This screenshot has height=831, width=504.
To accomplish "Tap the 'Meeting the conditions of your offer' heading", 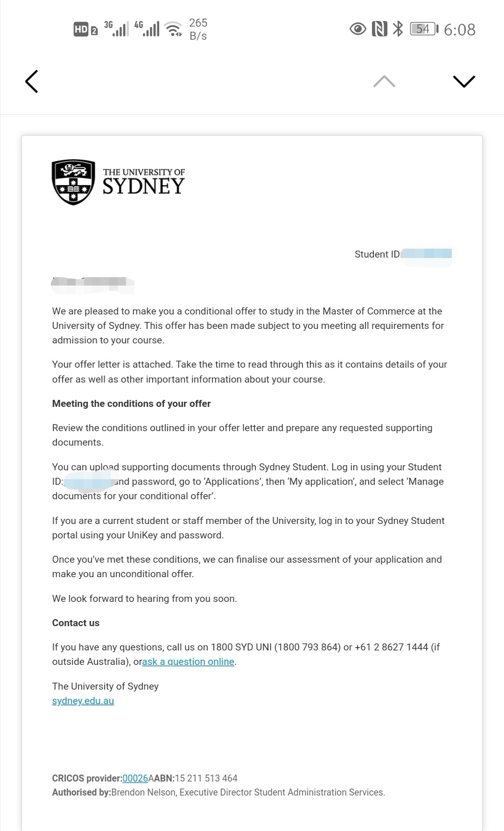I will tap(131, 404).
